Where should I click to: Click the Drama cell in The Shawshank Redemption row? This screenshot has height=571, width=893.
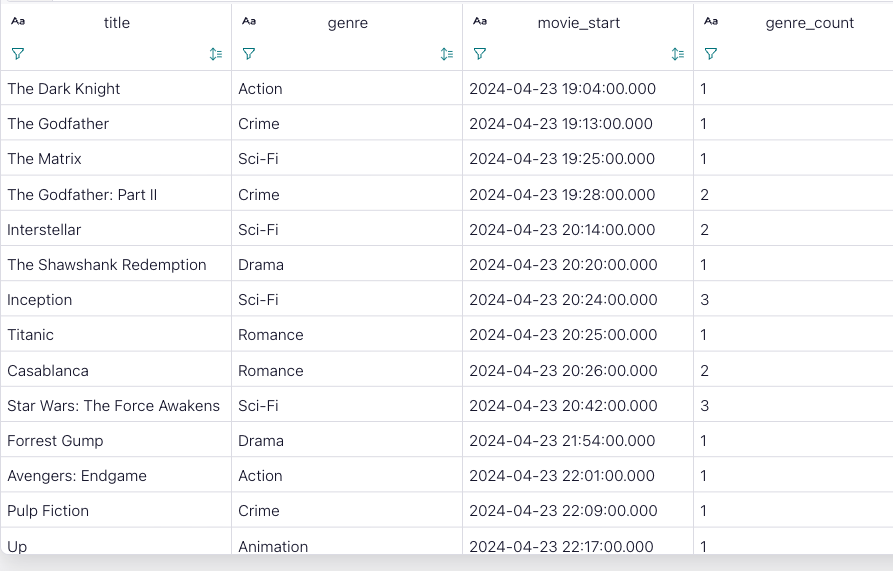[347, 265]
